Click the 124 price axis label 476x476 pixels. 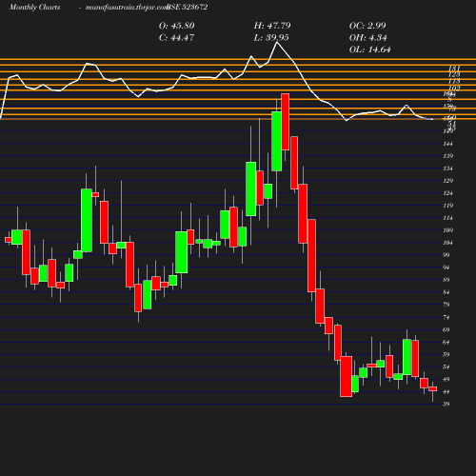[x=447, y=193]
